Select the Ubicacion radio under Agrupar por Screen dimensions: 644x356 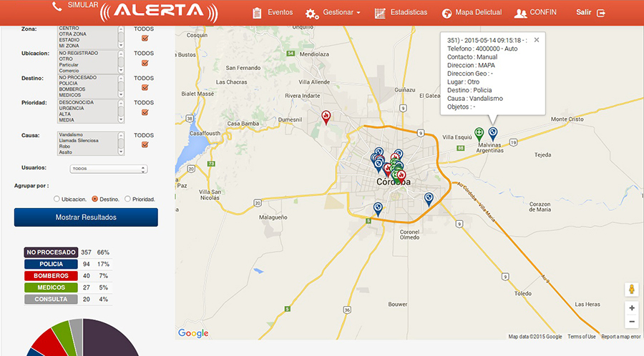point(57,199)
